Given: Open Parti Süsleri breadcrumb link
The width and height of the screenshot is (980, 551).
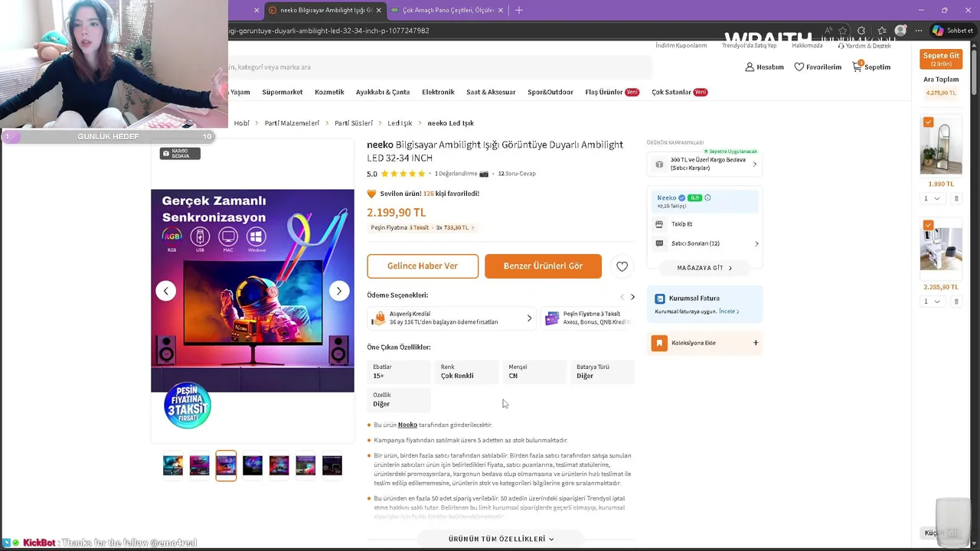Looking at the screenshot, I should (x=354, y=123).
